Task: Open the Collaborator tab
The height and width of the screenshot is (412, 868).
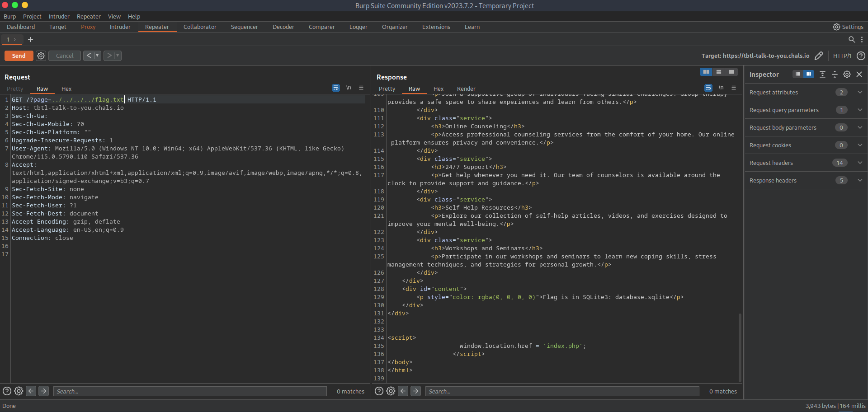Action: pos(200,27)
